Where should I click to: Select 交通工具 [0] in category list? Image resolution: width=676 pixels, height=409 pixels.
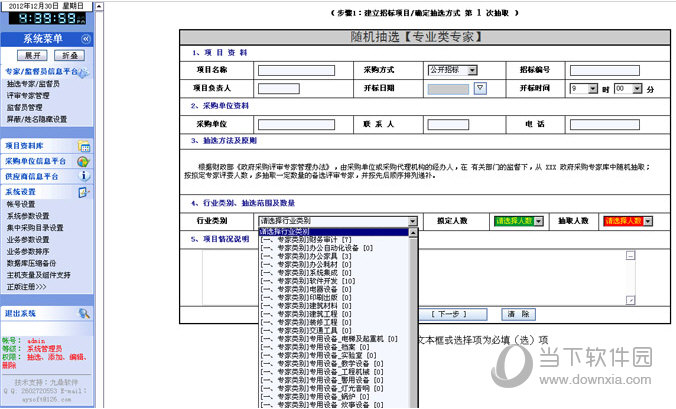334,331
